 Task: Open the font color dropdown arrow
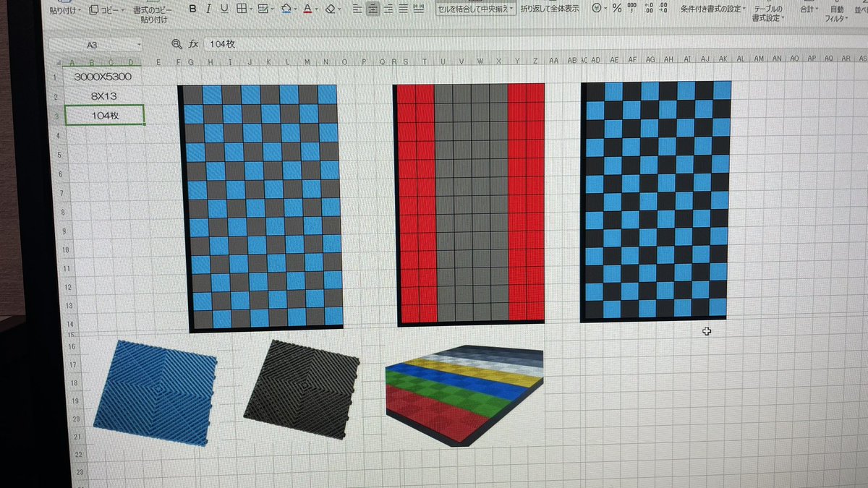[x=317, y=9]
